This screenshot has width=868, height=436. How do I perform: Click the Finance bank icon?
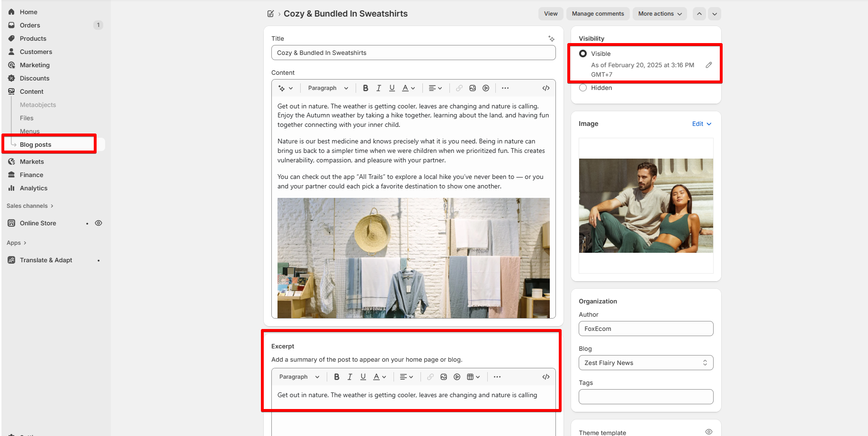(x=11, y=175)
